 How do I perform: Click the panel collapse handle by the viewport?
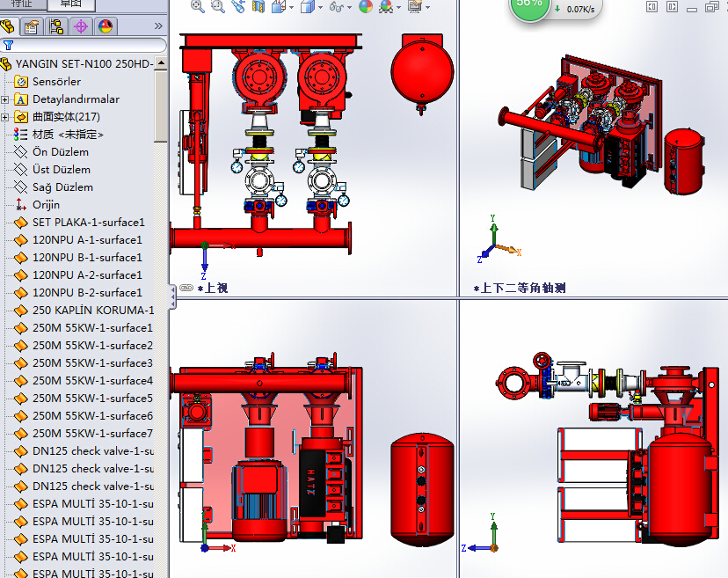coord(172,297)
